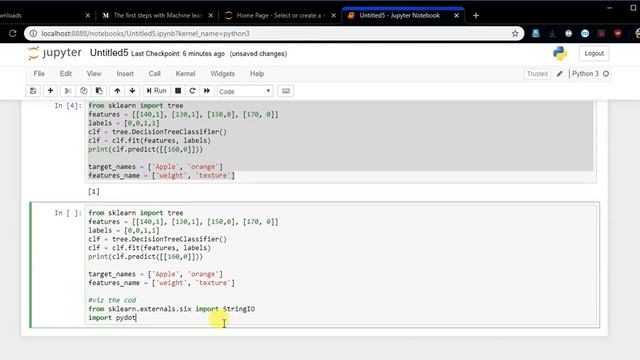Open the Cell menu
This screenshot has width=640, height=360.
click(154, 74)
